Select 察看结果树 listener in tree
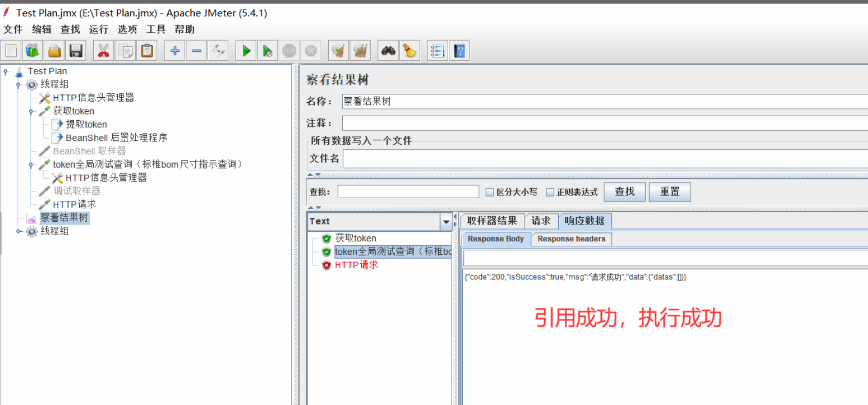Image resolution: width=868 pixels, height=405 pixels. 64,218
